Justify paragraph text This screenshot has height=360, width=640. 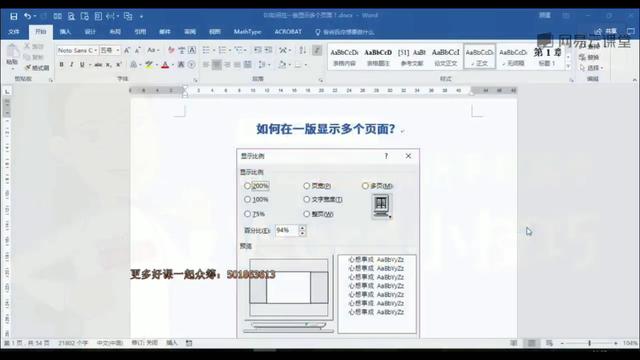[x=237, y=65]
